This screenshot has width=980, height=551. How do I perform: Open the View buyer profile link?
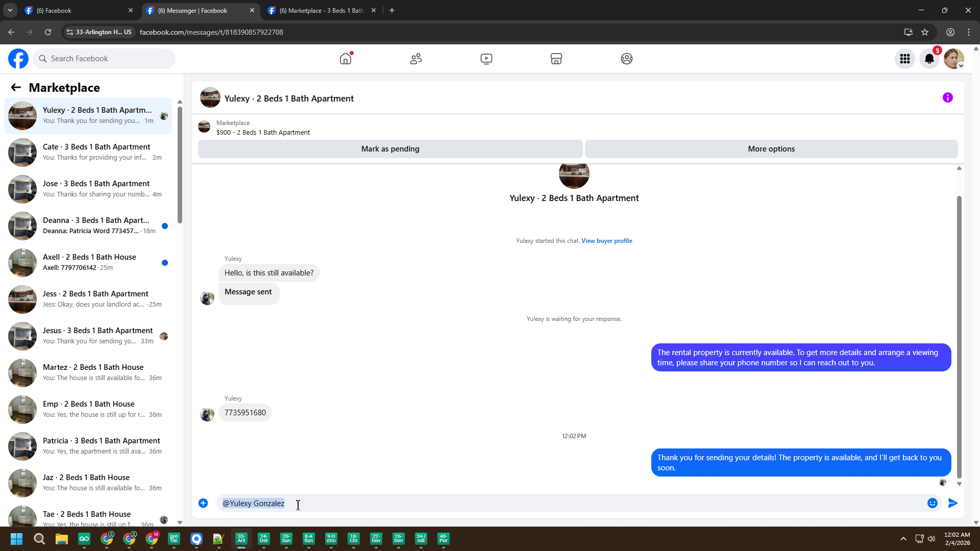pos(606,241)
